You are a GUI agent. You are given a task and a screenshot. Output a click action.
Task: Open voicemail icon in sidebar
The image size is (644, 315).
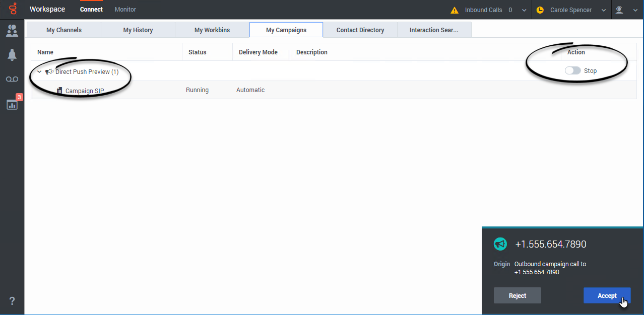(x=12, y=80)
